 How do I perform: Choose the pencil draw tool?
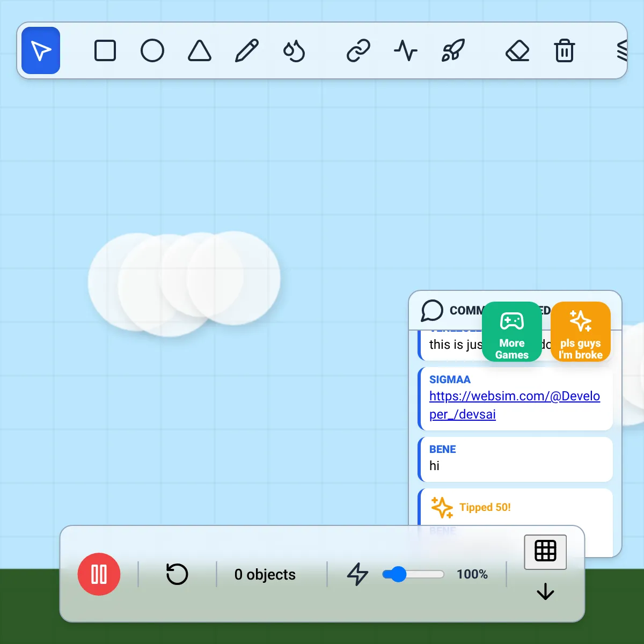[x=247, y=50]
